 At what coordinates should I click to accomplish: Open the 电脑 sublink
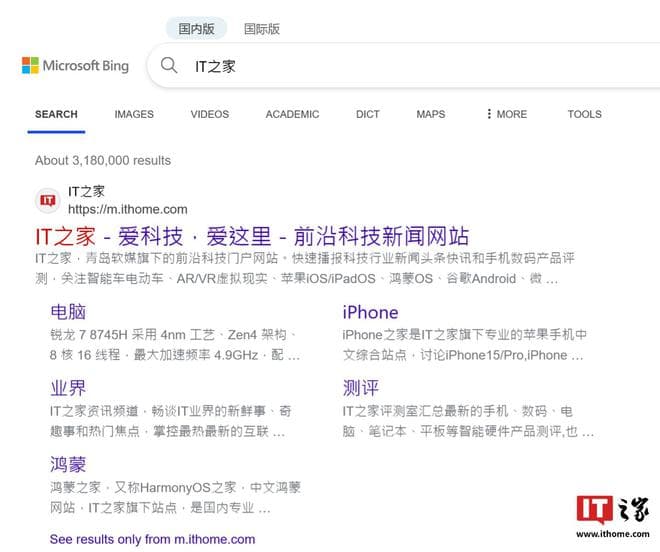68,312
